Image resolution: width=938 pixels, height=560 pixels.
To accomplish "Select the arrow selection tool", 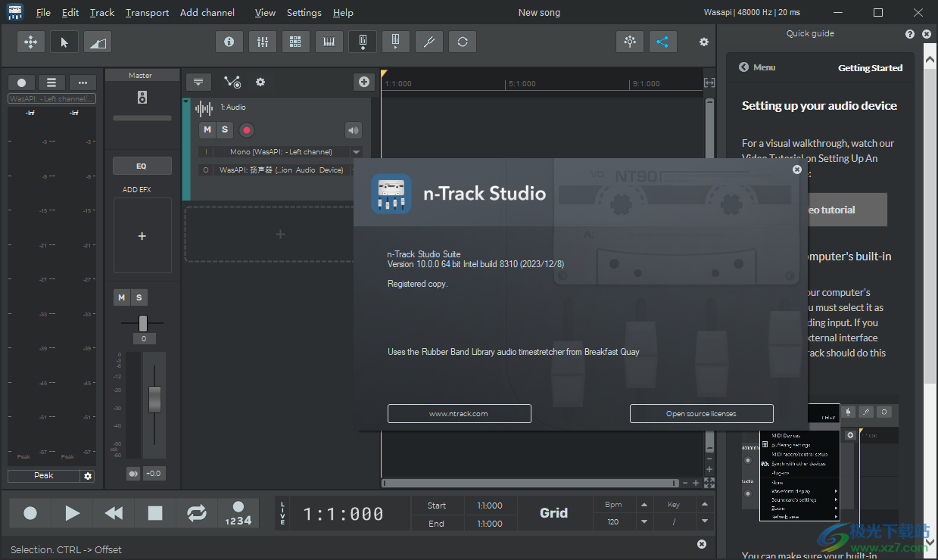I will [x=64, y=42].
